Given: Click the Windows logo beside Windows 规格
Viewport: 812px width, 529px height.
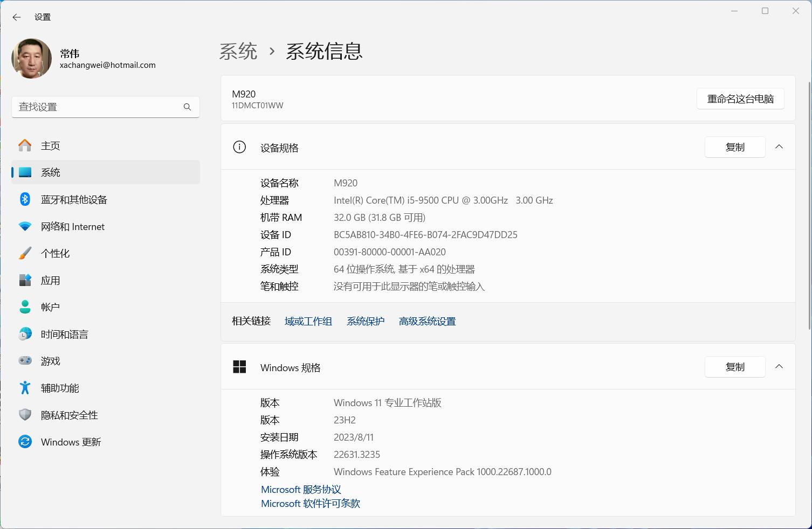Looking at the screenshot, I should (239, 367).
